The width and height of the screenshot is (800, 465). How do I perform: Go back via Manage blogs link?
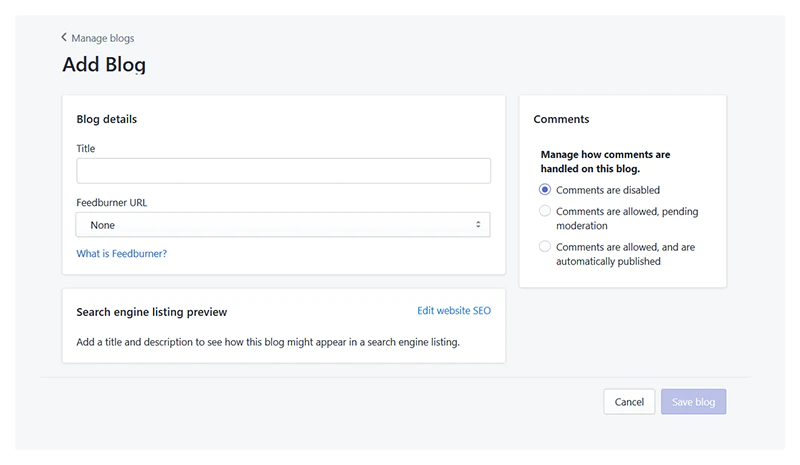coord(102,38)
